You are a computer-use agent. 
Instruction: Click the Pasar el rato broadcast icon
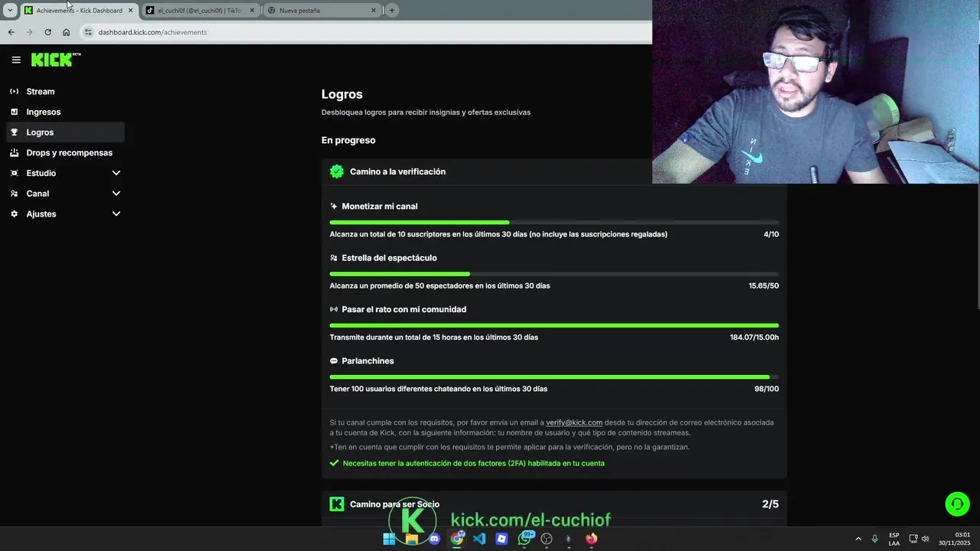(x=334, y=309)
